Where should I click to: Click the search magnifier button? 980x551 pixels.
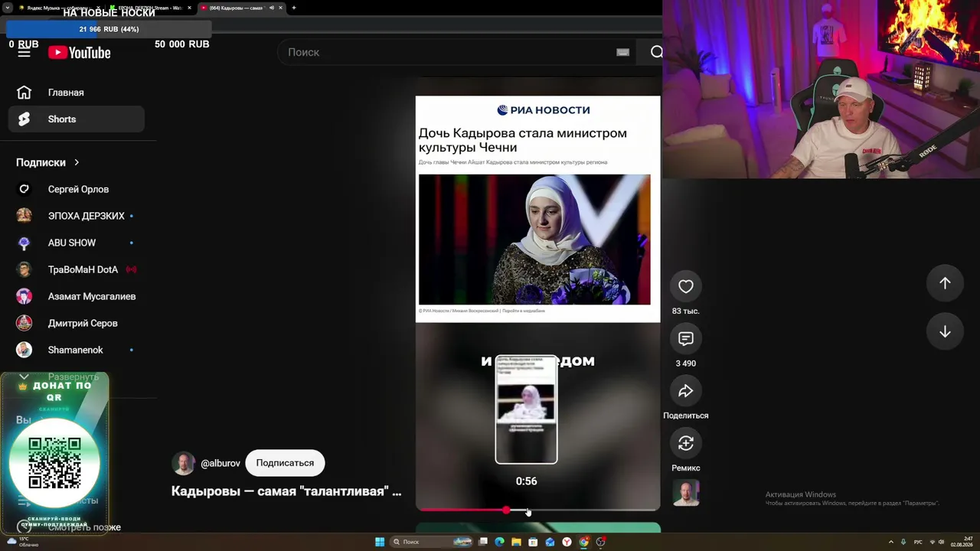click(x=656, y=52)
